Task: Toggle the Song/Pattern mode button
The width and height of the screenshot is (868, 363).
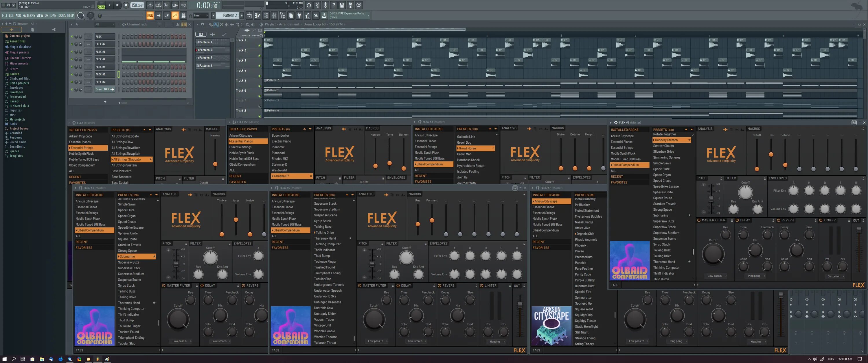Action: coord(101,5)
